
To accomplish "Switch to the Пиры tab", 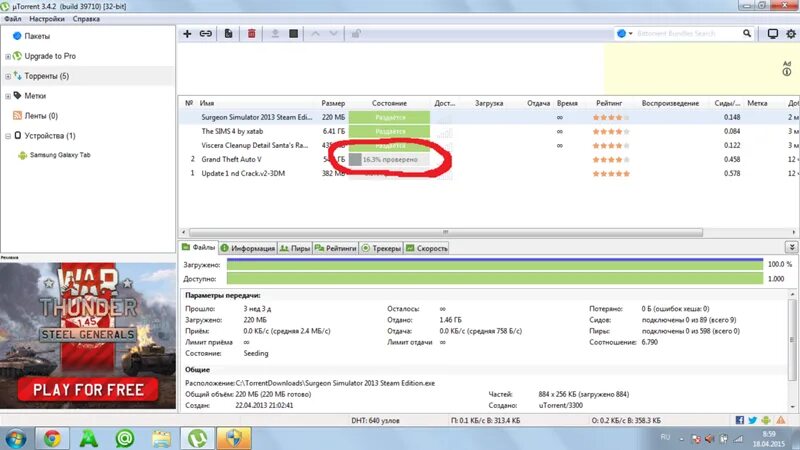I will tap(295, 248).
